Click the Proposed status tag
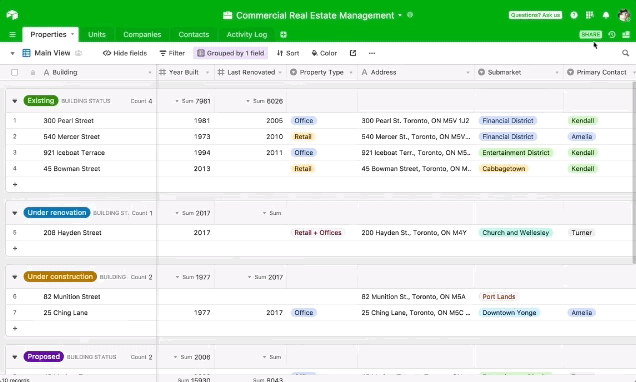This screenshot has height=382, width=636. (x=43, y=357)
